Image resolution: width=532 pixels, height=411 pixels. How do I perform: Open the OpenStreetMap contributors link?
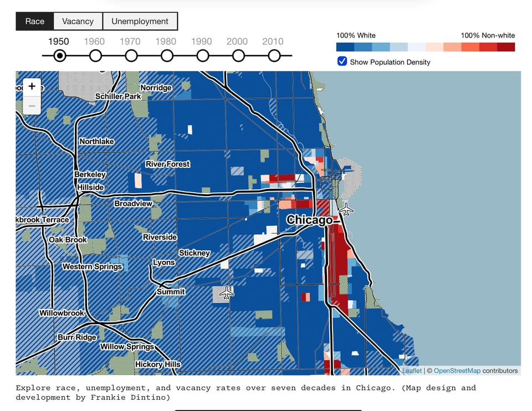[x=457, y=371]
